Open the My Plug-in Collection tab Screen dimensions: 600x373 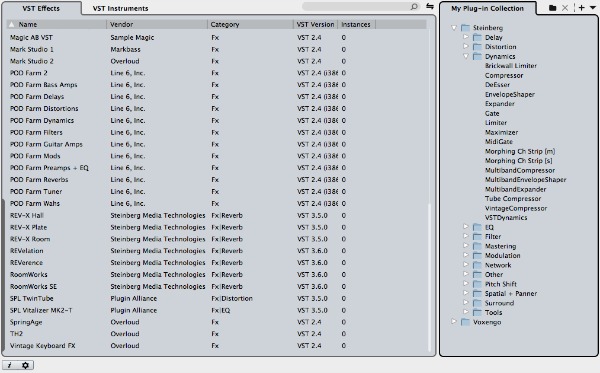(x=487, y=8)
